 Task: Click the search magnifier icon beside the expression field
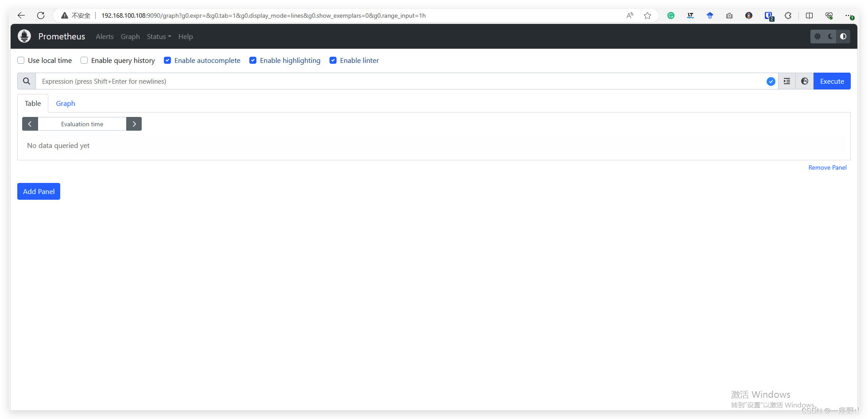(26, 81)
